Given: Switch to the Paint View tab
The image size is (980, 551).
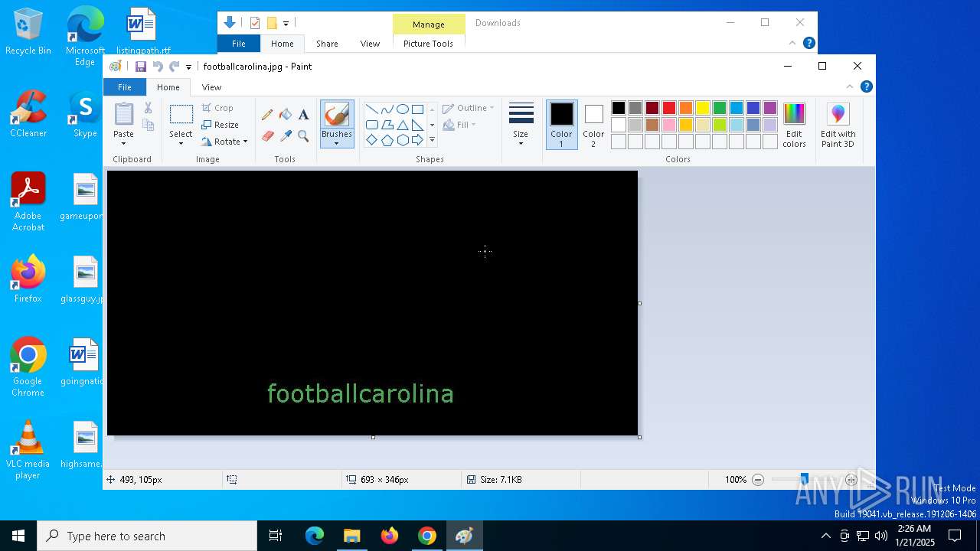Looking at the screenshot, I should [211, 87].
